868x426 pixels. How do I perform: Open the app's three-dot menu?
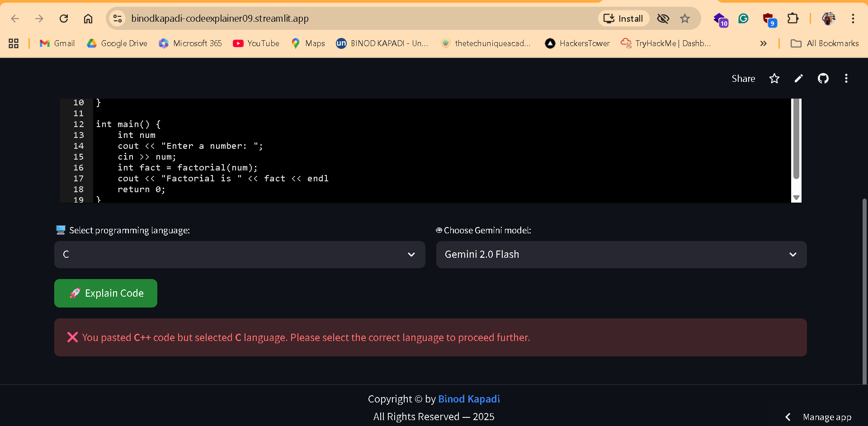pyautogui.click(x=846, y=78)
